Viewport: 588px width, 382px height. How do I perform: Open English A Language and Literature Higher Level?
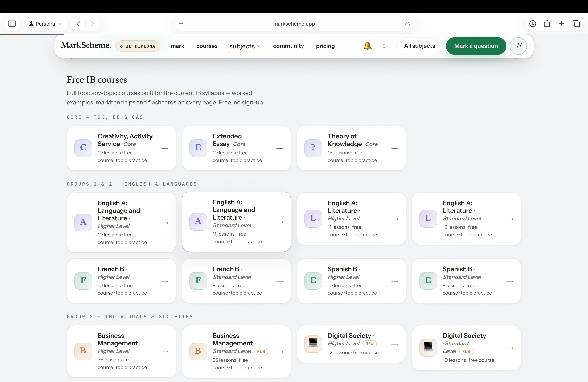[121, 222]
